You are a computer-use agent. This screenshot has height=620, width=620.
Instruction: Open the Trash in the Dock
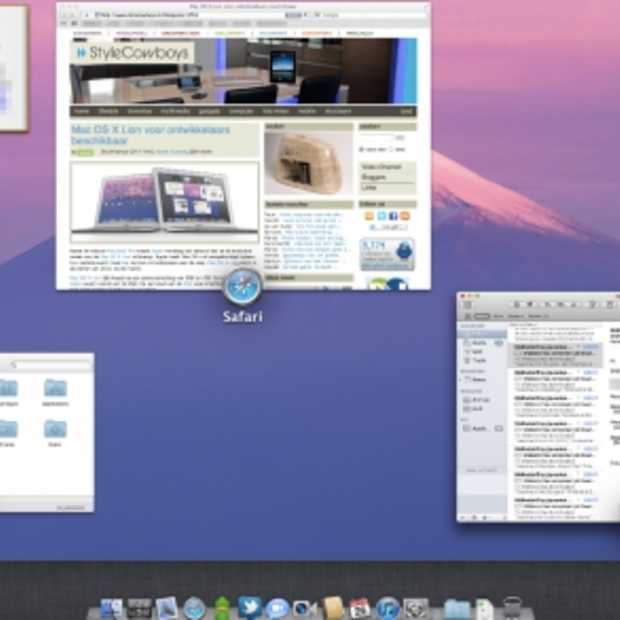click(513, 609)
